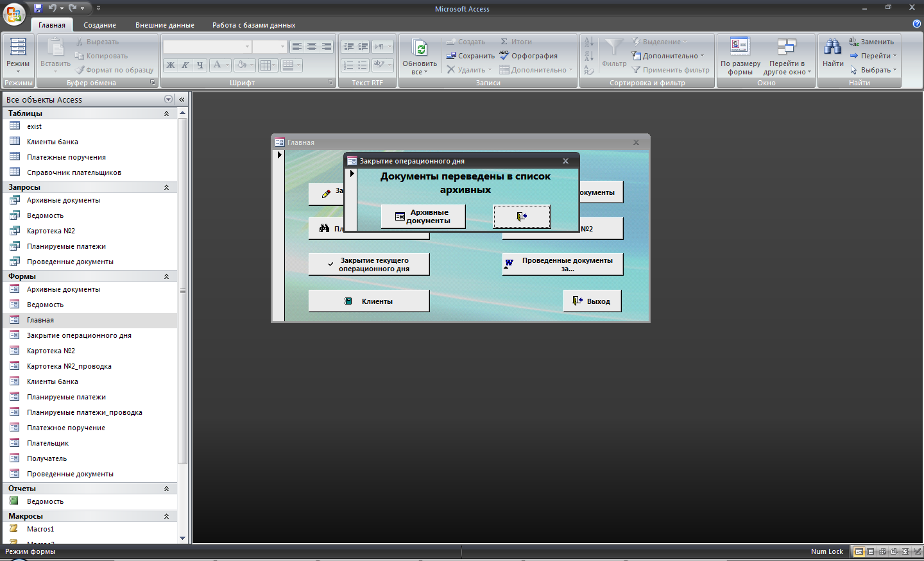
Task: Toggle center text alignment button
Action: point(311,47)
